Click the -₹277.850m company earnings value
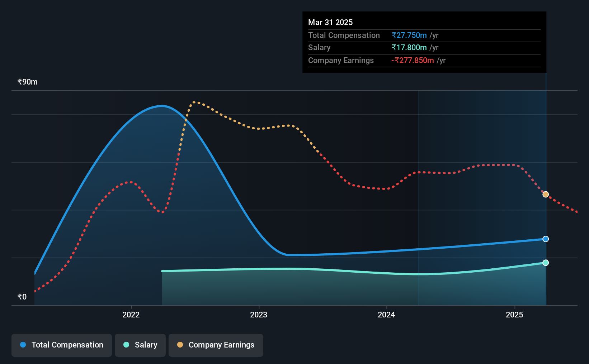This screenshot has height=364, width=589. click(413, 60)
